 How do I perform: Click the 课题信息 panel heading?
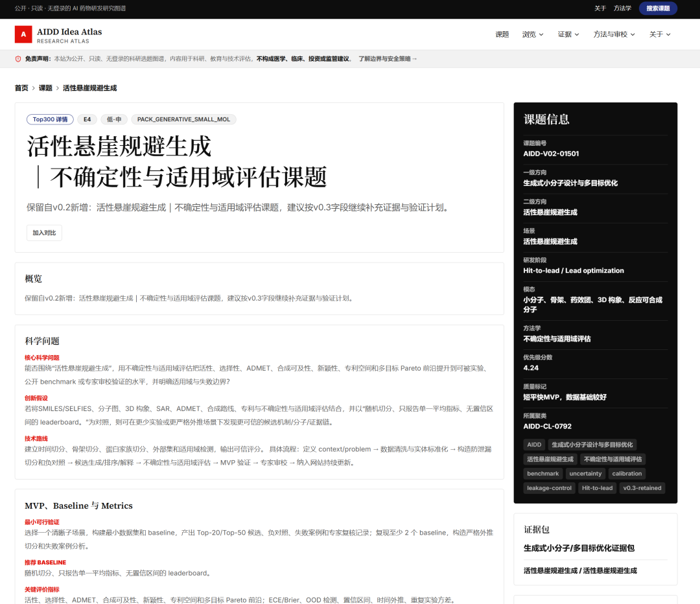point(546,119)
